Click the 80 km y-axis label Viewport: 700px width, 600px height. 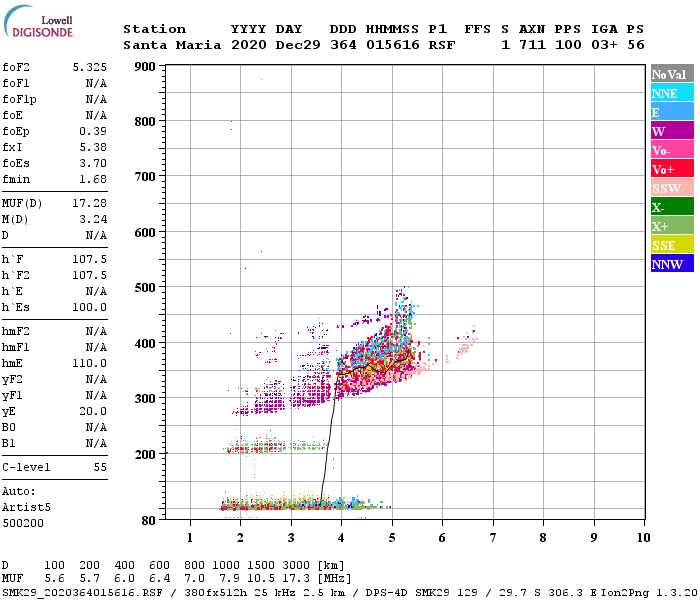pos(148,521)
